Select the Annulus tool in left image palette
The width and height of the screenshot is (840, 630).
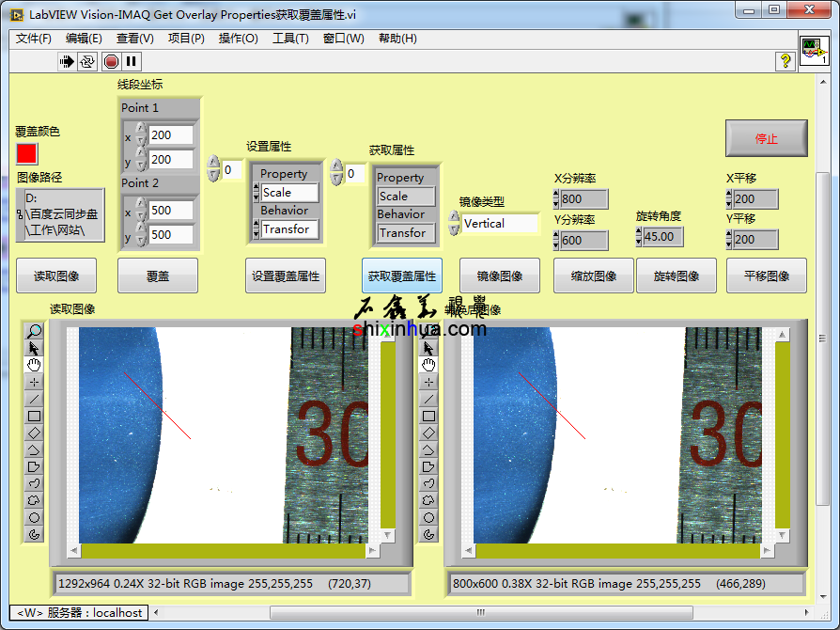pos(34,534)
